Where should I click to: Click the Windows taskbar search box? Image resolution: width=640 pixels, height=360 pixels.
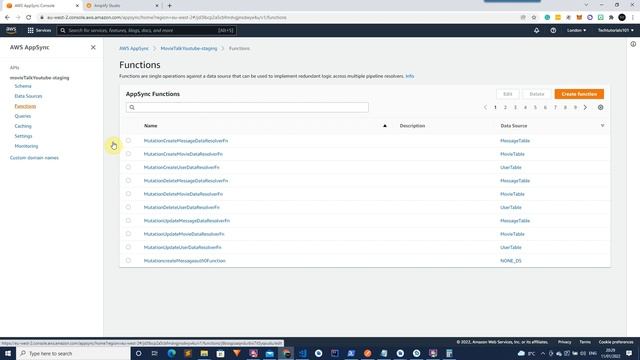(x=73, y=353)
